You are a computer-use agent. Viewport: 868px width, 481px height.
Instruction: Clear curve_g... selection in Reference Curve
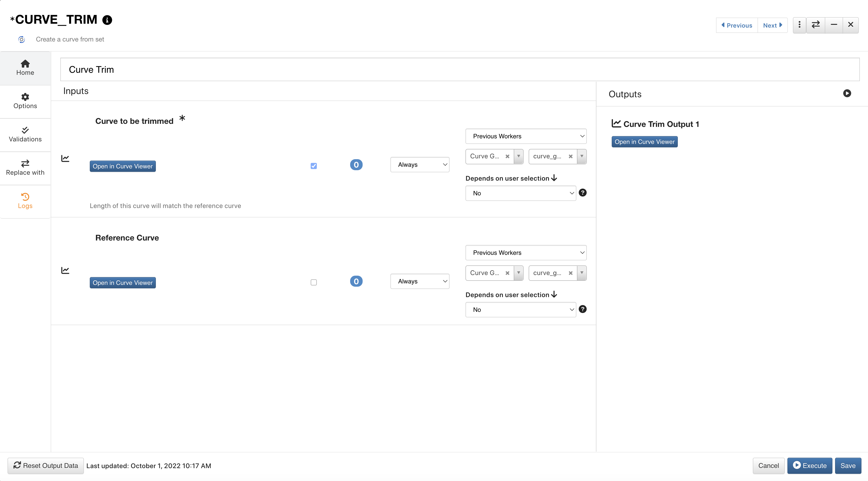[x=570, y=273]
